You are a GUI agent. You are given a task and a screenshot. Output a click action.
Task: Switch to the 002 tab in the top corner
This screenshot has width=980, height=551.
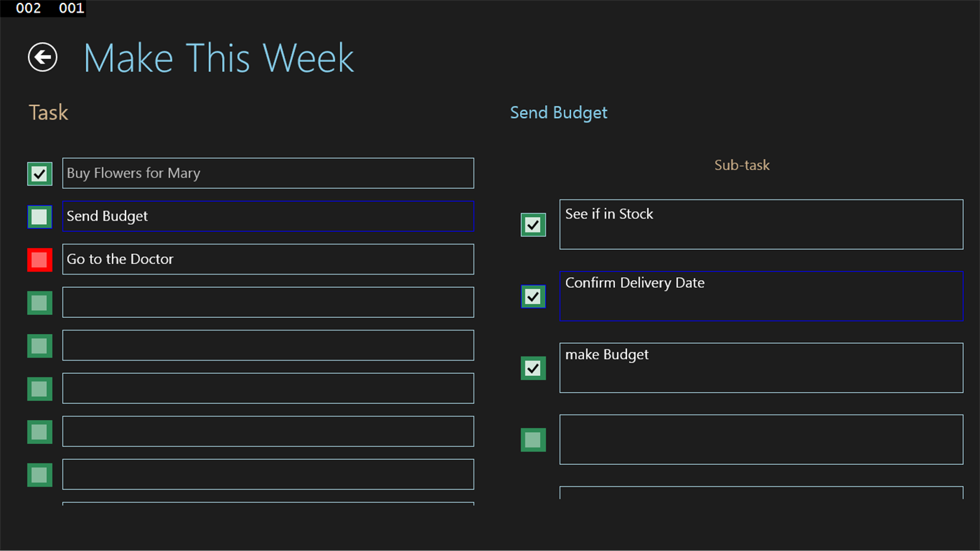tap(27, 8)
